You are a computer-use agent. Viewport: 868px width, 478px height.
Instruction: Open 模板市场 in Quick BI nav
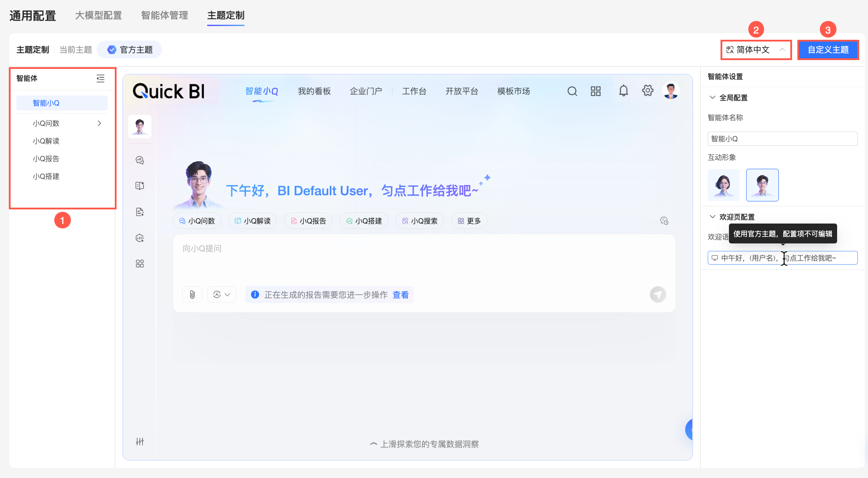pyautogui.click(x=513, y=91)
